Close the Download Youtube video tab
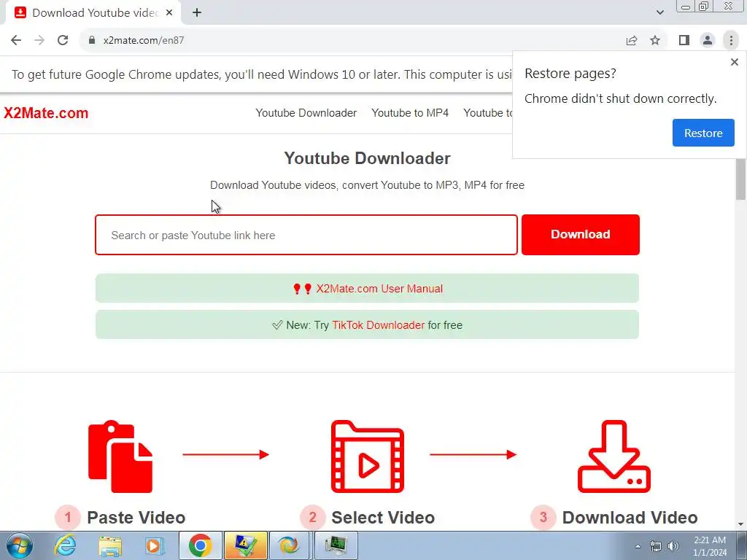The width and height of the screenshot is (747, 560). click(x=169, y=13)
